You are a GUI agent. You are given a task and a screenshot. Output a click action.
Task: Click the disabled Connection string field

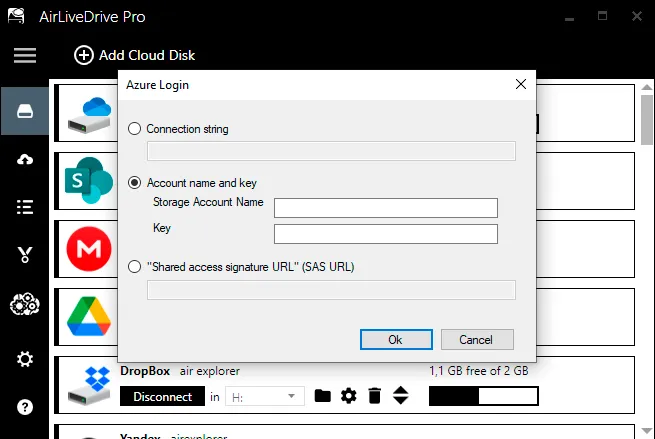click(x=331, y=151)
